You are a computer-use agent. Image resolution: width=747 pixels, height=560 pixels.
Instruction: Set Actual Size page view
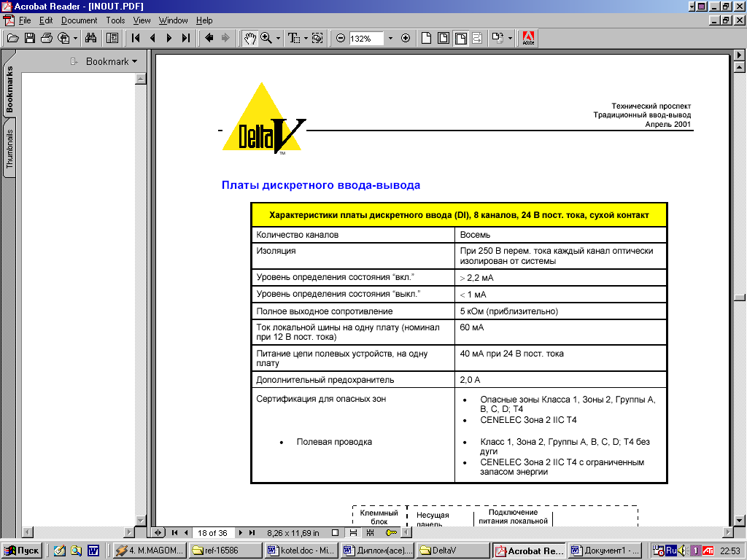point(426,38)
